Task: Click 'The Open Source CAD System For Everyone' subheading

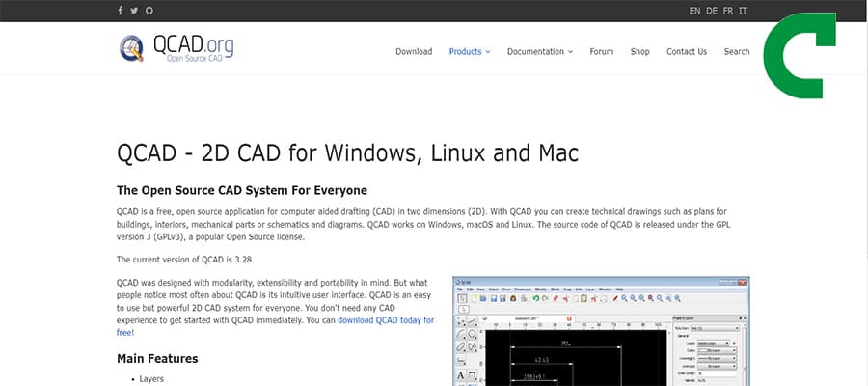Action: pos(242,190)
